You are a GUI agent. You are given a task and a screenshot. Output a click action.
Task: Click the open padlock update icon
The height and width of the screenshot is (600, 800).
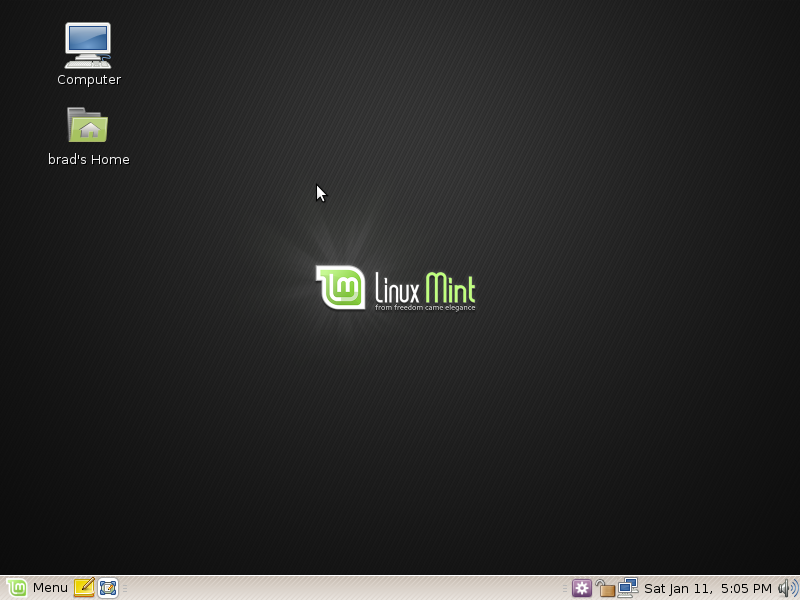click(605, 588)
